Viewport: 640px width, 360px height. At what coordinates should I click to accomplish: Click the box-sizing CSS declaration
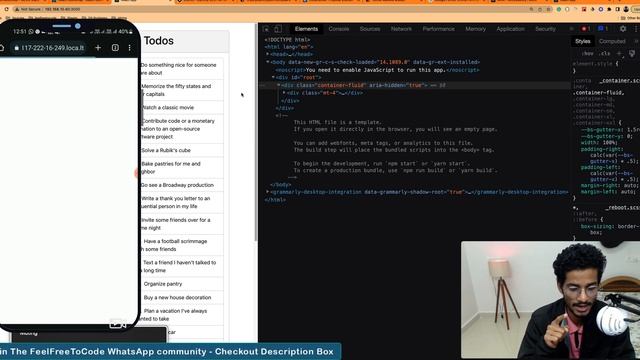610,229
